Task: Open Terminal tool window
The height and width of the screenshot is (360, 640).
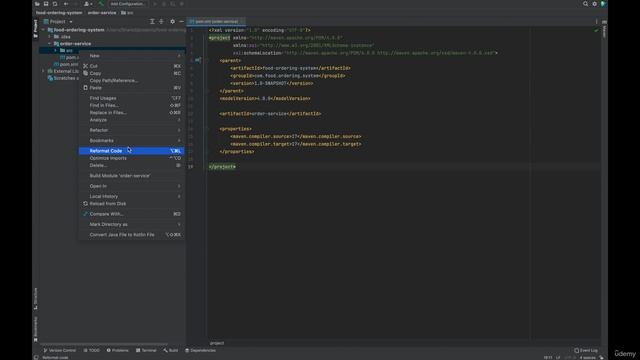Action: pos(146,350)
